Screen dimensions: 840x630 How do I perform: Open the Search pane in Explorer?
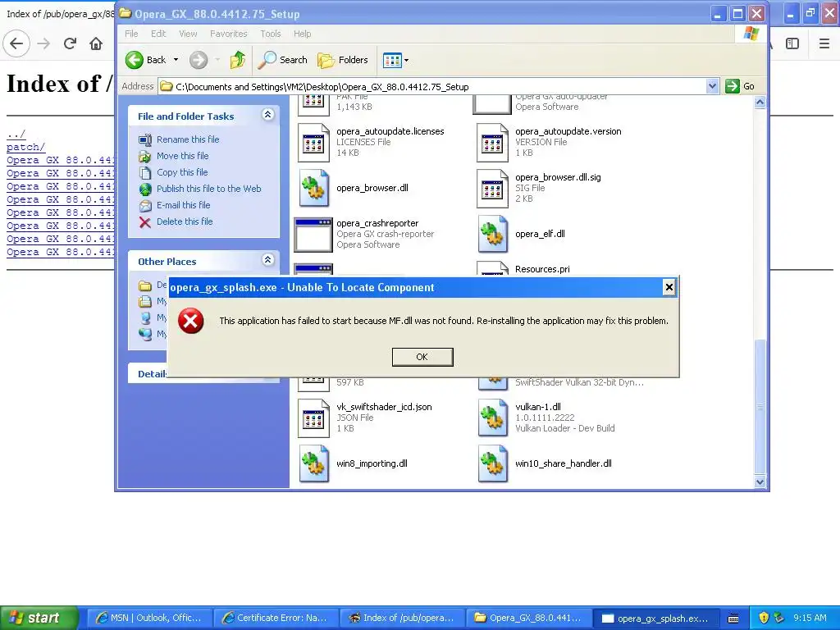pyautogui.click(x=282, y=60)
